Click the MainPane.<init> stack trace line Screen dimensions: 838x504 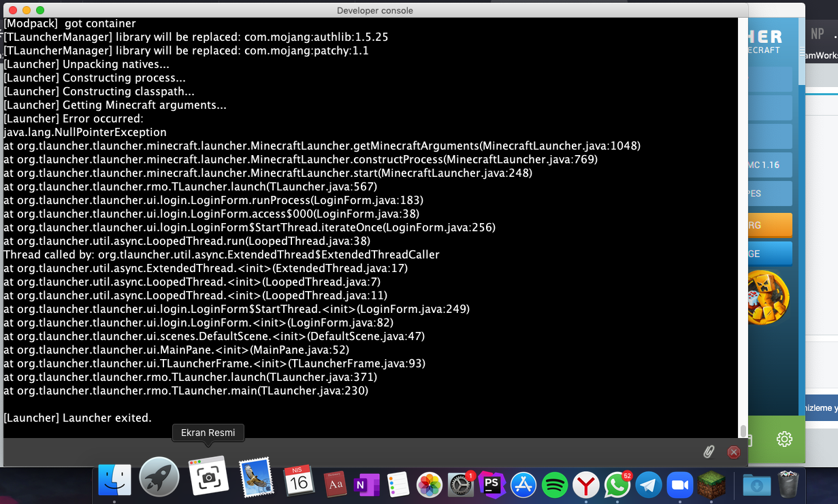click(x=176, y=350)
